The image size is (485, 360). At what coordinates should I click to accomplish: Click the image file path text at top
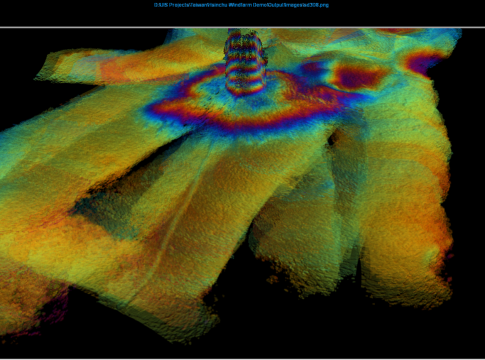tap(241, 5)
